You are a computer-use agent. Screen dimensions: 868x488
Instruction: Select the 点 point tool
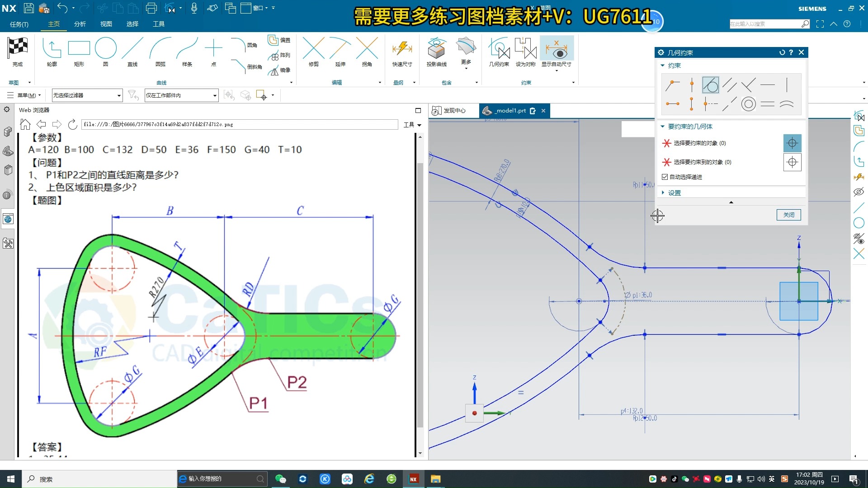(x=213, y=49)
